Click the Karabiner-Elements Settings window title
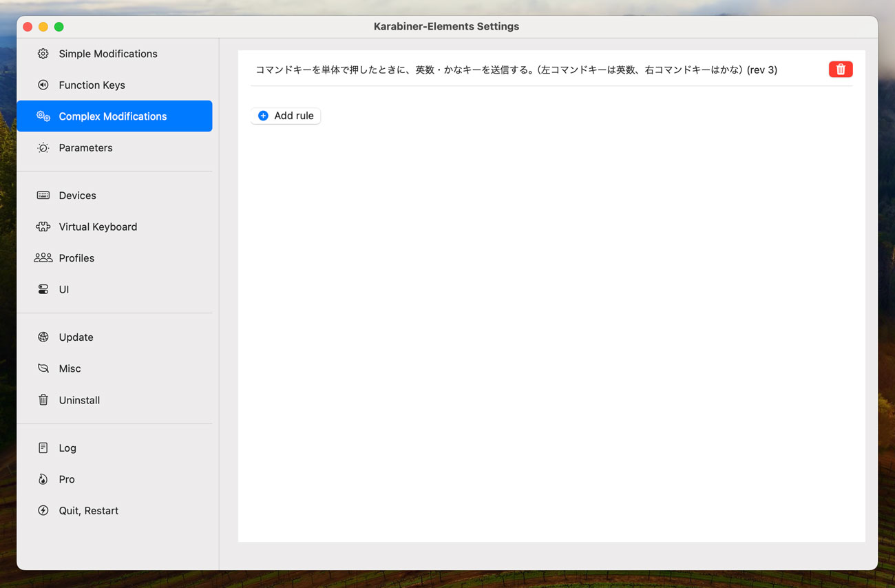Screen dimensions: 895x588 pyautogui.click(x=446, y=26)
